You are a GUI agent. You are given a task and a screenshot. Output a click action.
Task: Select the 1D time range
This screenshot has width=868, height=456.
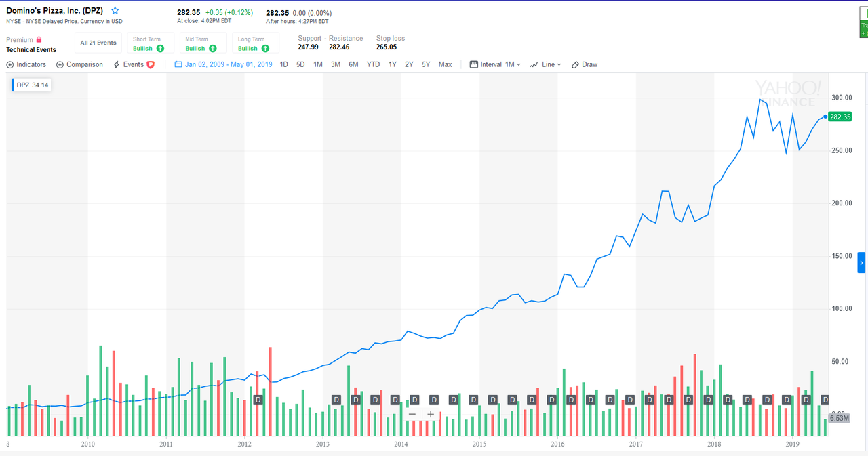[x=284, y=64]
